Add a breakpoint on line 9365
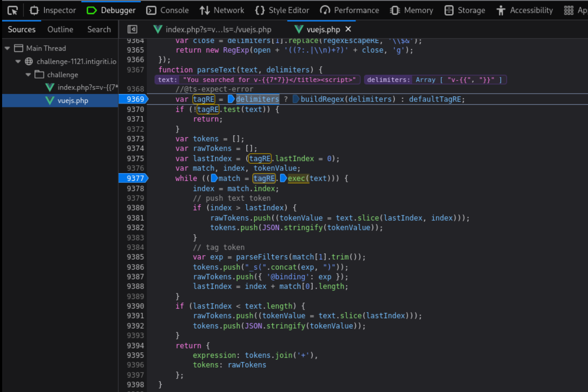 pos(135,50)
